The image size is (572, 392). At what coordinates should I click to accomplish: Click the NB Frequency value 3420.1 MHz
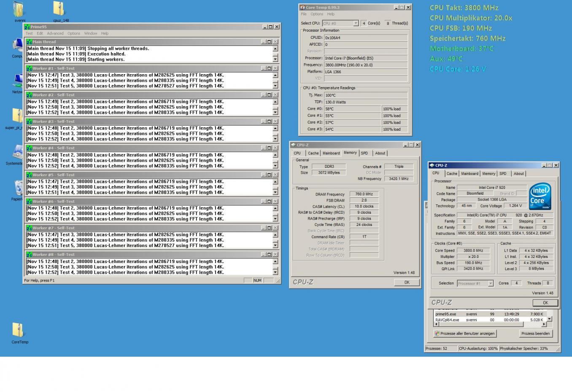pos(399,179)
